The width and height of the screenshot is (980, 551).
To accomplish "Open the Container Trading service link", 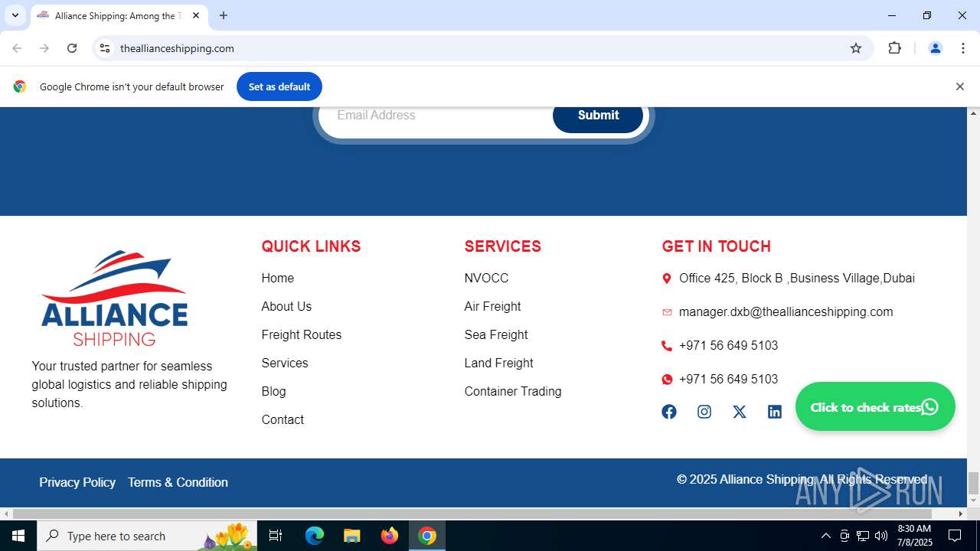I will 513,392.
